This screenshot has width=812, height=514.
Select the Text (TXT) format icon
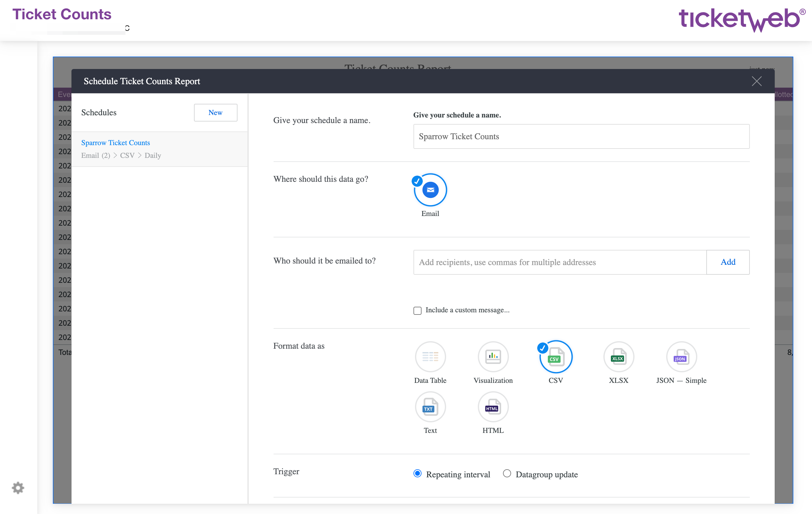click(x=430, y=407)
